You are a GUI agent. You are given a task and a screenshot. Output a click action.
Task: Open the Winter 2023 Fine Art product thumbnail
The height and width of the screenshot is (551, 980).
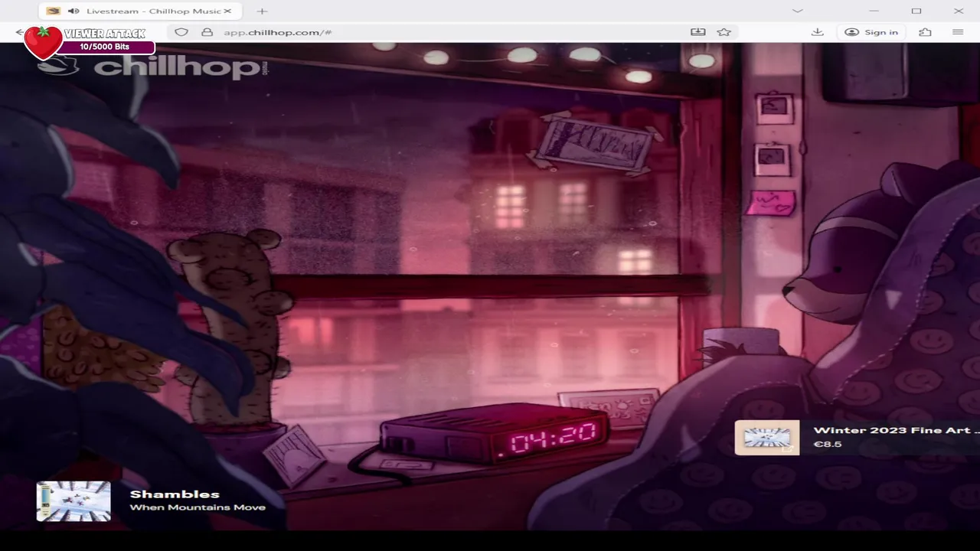pyautogui.click(x=767, y=438)
